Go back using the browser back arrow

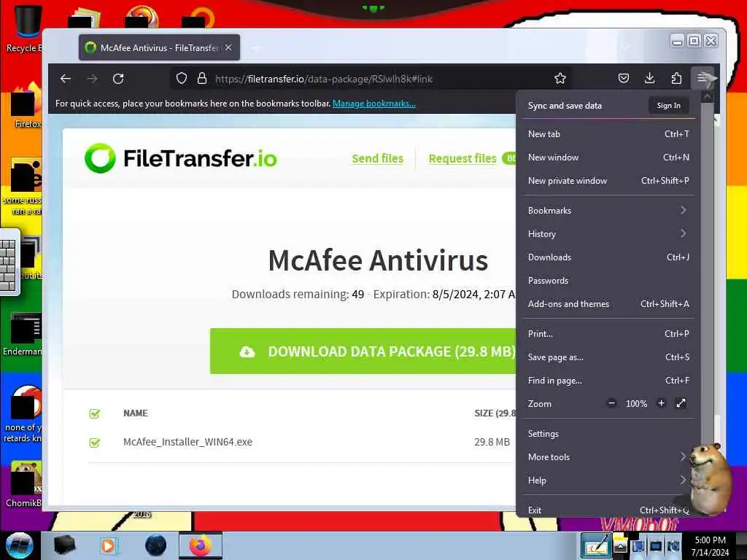coord(66,79)
